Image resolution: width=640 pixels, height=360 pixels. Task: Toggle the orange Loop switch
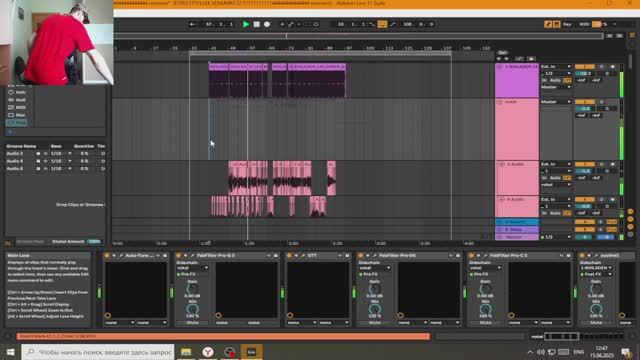[382, 24]
